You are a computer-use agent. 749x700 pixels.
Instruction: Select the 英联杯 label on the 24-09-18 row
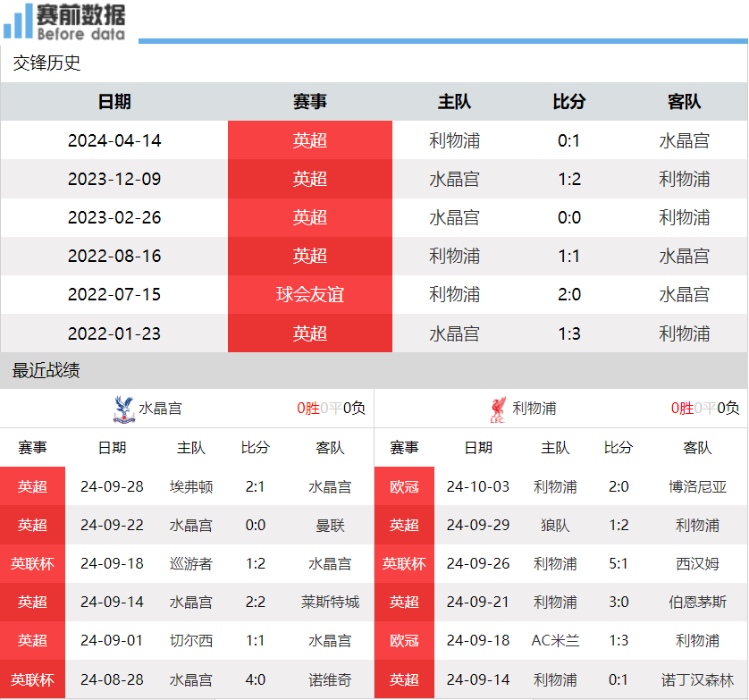(x=32, y=564)
